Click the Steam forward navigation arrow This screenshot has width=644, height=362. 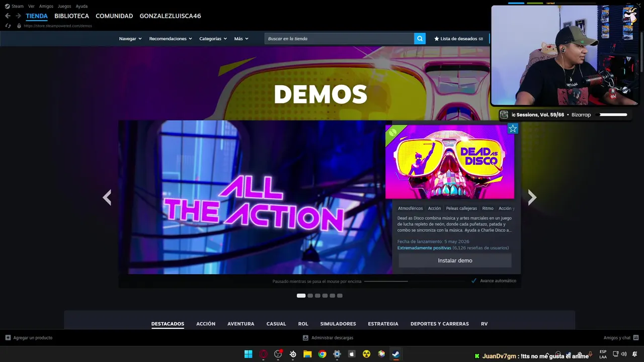tap(18, 16)
